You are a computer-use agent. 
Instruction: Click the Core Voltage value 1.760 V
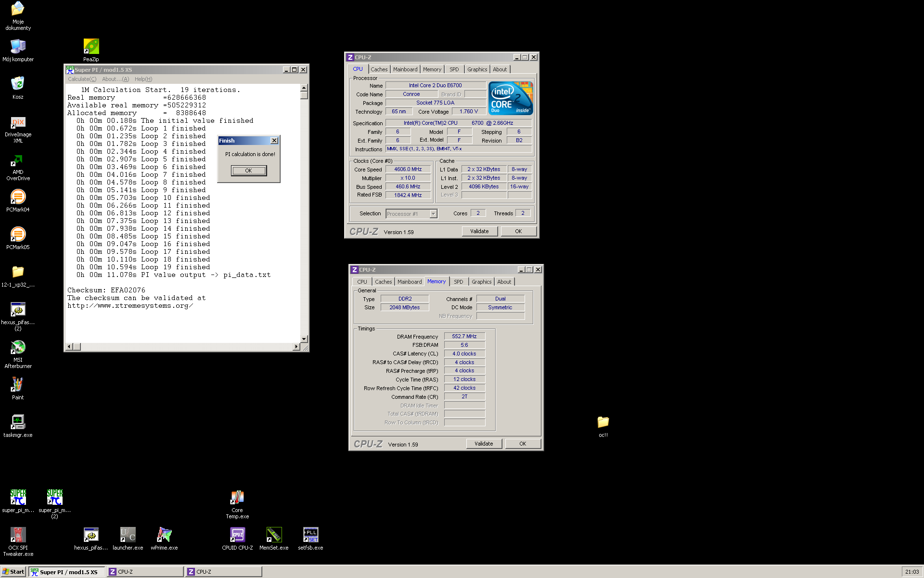pyautogui.click(x=469, y=111)
